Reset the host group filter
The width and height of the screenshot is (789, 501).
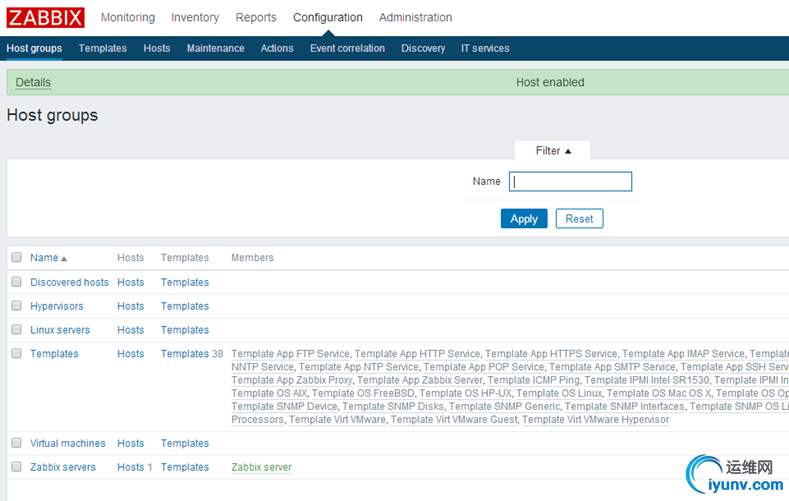pos(579,219)
